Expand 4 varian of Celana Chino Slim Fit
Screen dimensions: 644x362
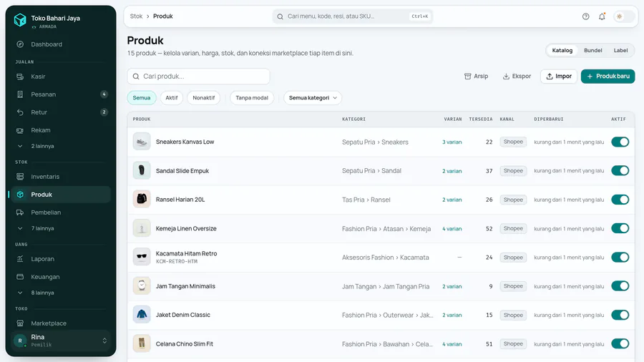pyautogui.click(x=452, y=344)
